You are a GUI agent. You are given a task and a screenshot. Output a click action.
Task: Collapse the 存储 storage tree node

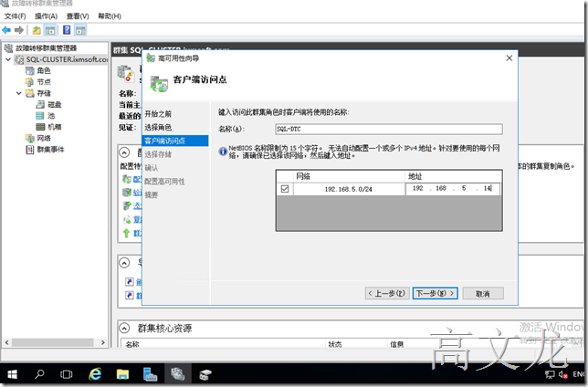pyautogui.click(x=19, y=93)
